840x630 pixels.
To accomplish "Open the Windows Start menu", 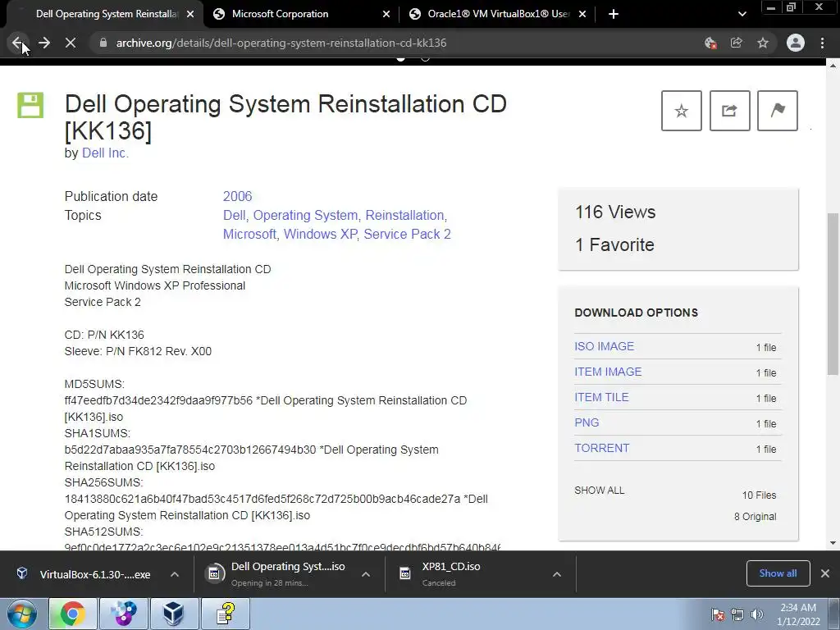I will pos(21,614).
